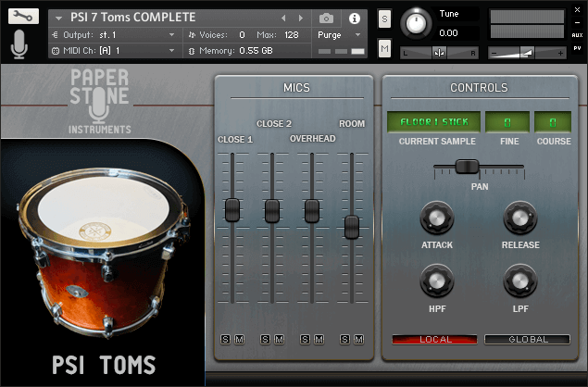Solo the instrument with header S button
The height and width of the screenshot is (387, 588).
coord(384,19)
